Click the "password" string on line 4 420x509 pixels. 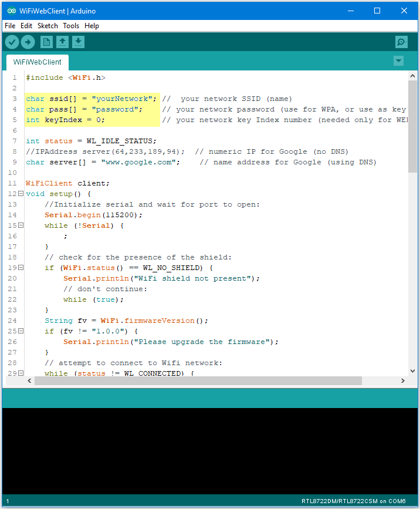coord(115,109)
